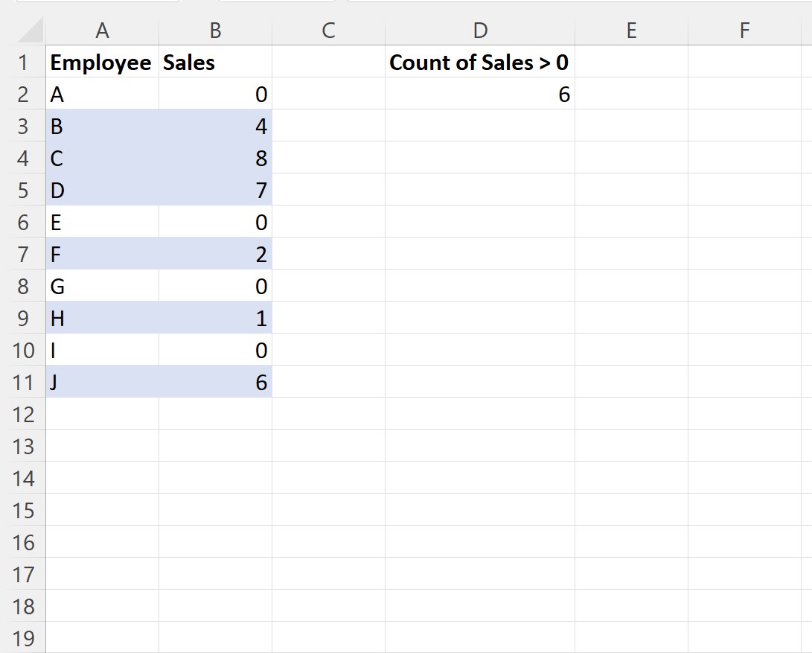This screenshot has width=812, height=653.
Task: Select column header A
Action: pos(103,31)
